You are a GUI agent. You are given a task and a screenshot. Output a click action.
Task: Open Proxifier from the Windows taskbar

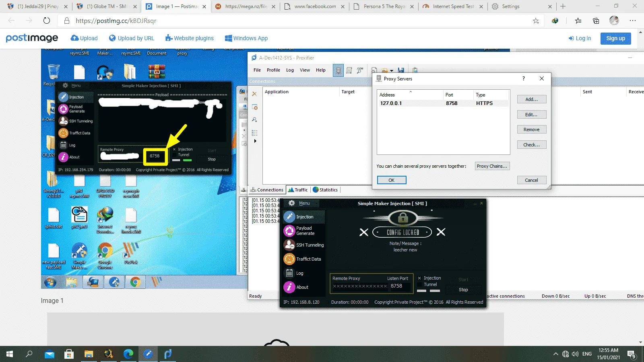168,354
